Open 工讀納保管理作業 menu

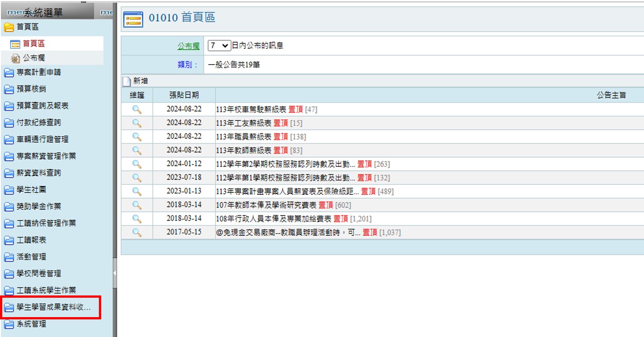pos(46,223)
